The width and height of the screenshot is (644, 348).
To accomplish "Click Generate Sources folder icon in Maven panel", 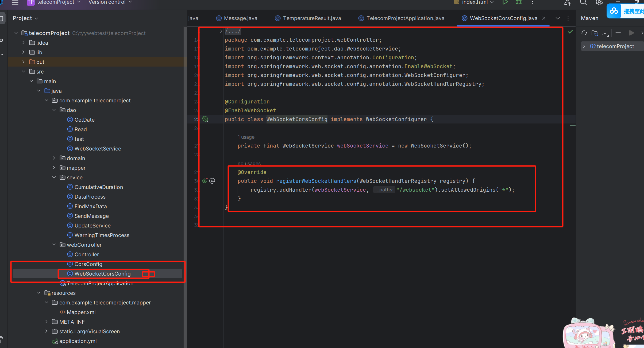I will click(x=595, y=33).
